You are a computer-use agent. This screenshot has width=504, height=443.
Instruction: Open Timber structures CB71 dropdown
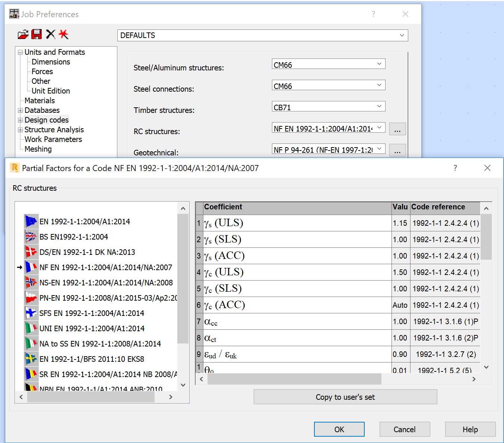379,106
